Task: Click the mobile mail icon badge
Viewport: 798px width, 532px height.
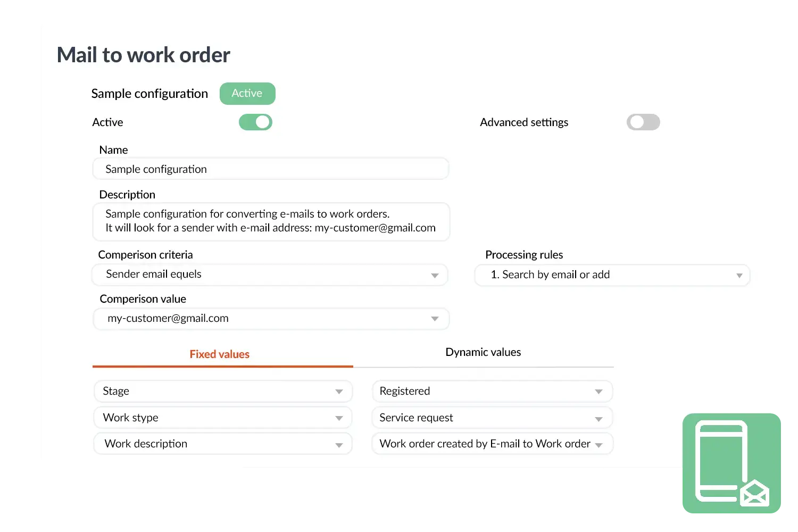Action: pyautogui.click(x=731, y=463)
